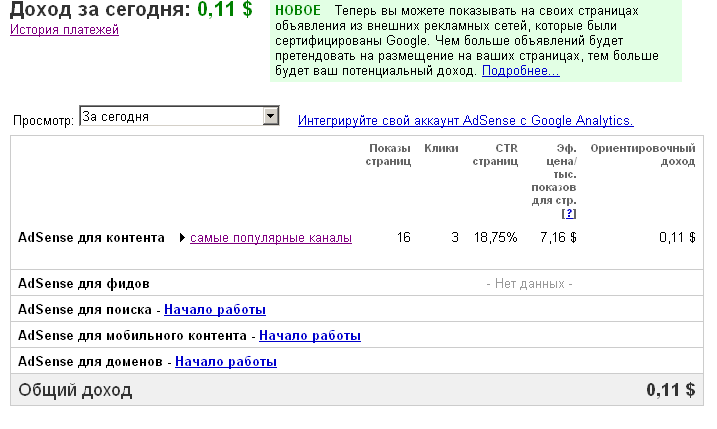This screenshot has width=717, height=429.
Task: Open the История платежей link
Action: pyautogui.click(x=64, y=30)
